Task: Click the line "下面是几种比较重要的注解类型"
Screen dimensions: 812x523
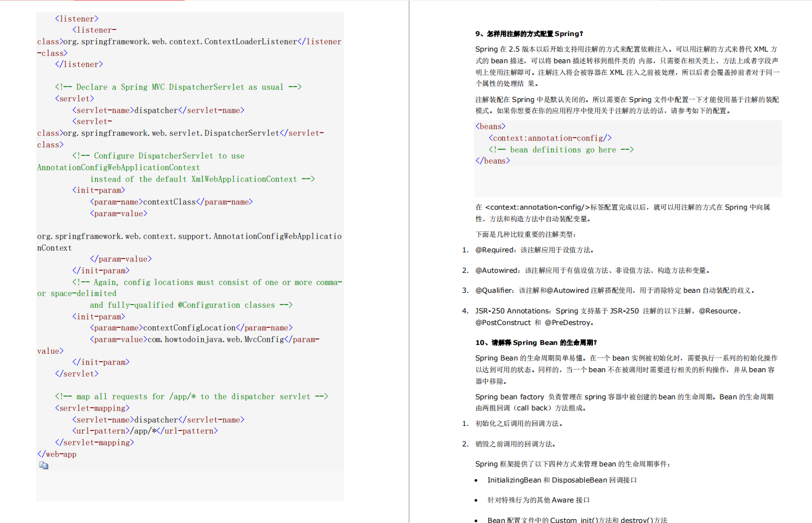Action: (526, 235)
